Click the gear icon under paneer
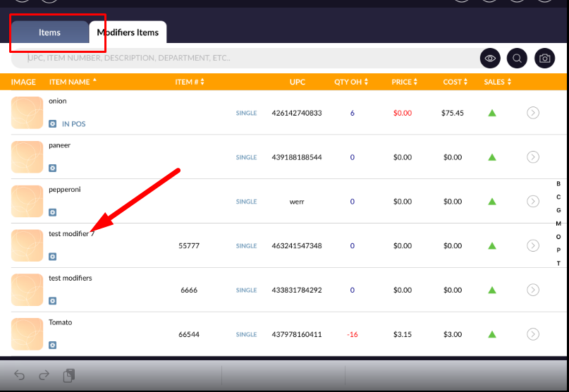Screen dimensions: 569x392 tap(53, 168)
